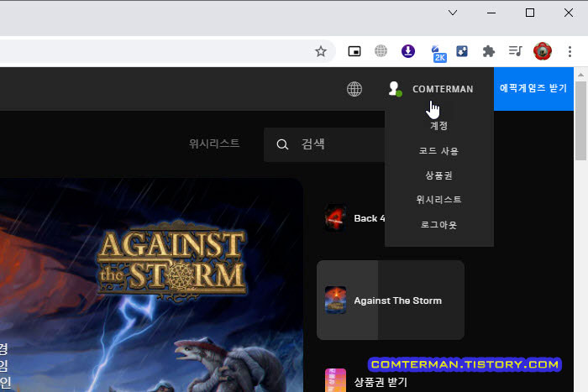Expand the tab search chevron
This screenshot has width=588, height=392.
[x=453, y=13]
